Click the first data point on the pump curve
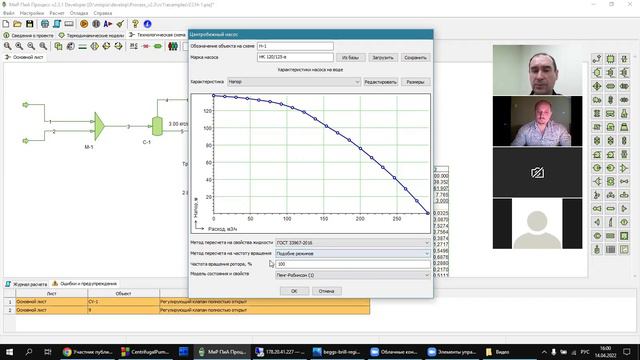Screen dimensions: 640x360 pos(213,96)
